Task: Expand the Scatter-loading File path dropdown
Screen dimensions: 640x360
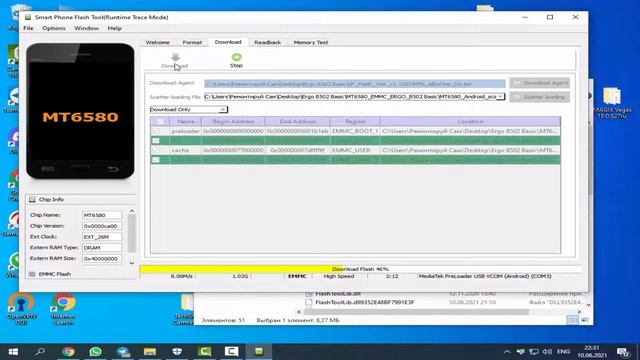Action: [500, 97]
